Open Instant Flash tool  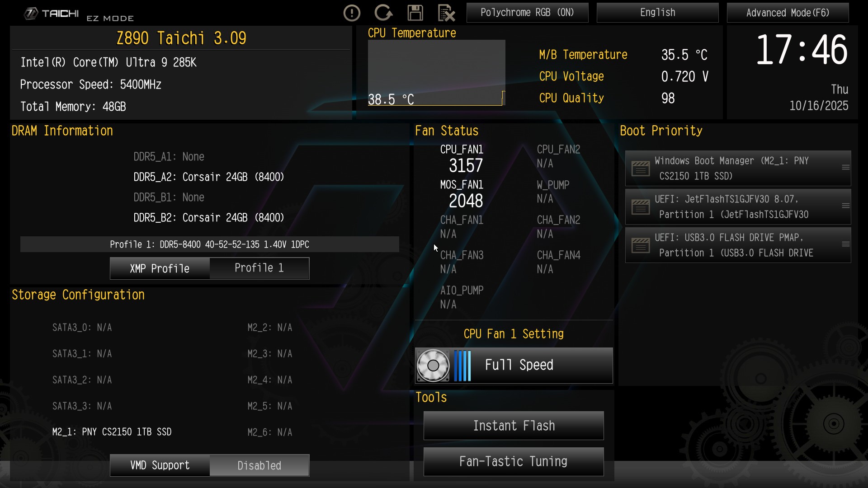click(514, 426)
